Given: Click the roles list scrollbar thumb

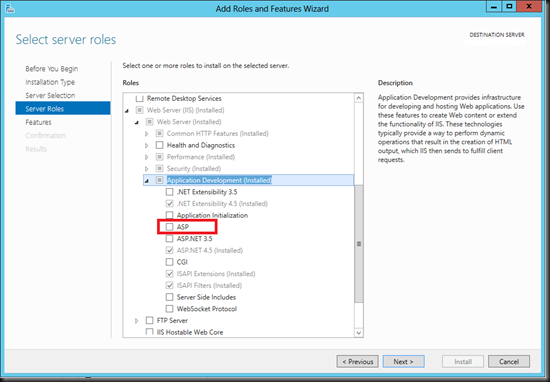Looking at the screenshot, I should 358,243.
